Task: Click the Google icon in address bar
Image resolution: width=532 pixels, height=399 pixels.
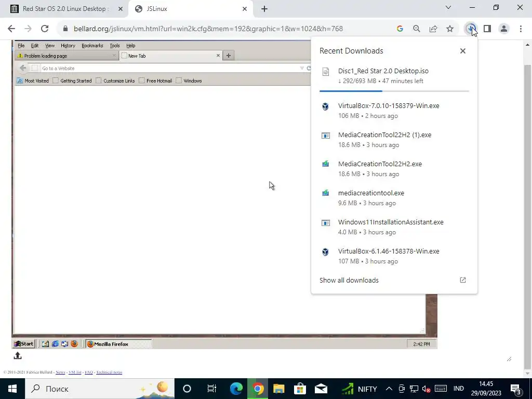Action: click(x=400, y=29)
